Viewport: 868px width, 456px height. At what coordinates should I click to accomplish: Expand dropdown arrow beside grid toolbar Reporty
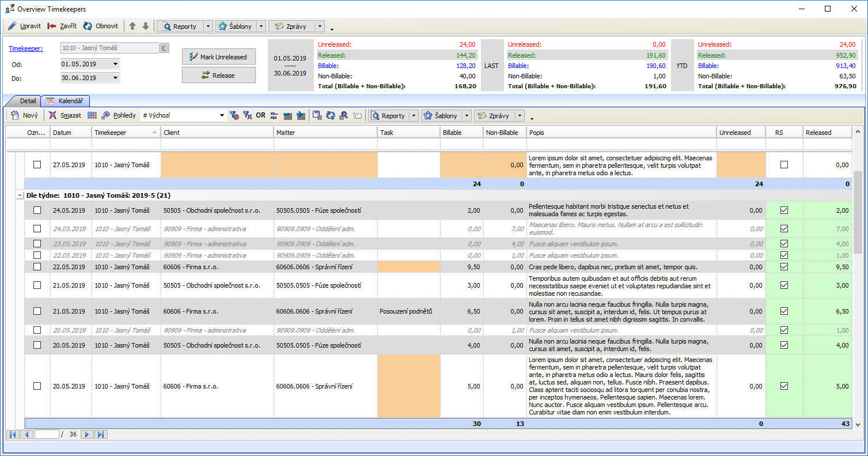tap(414, 115)
